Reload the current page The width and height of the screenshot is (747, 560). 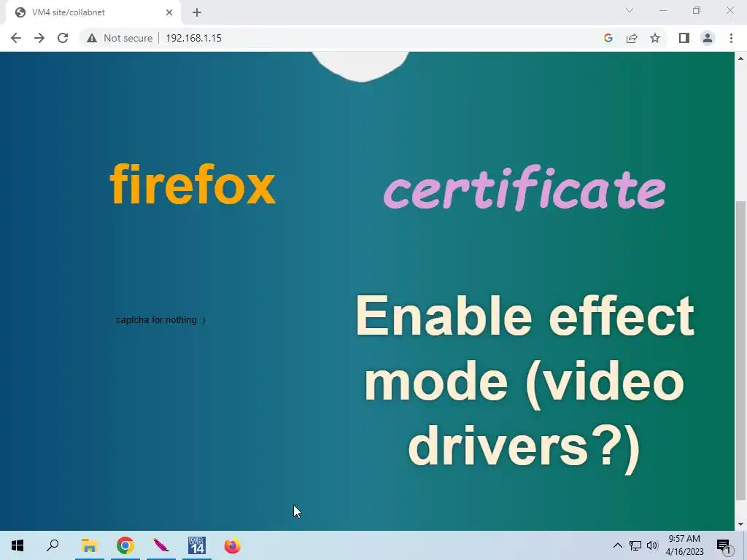(x=63, y=38)
